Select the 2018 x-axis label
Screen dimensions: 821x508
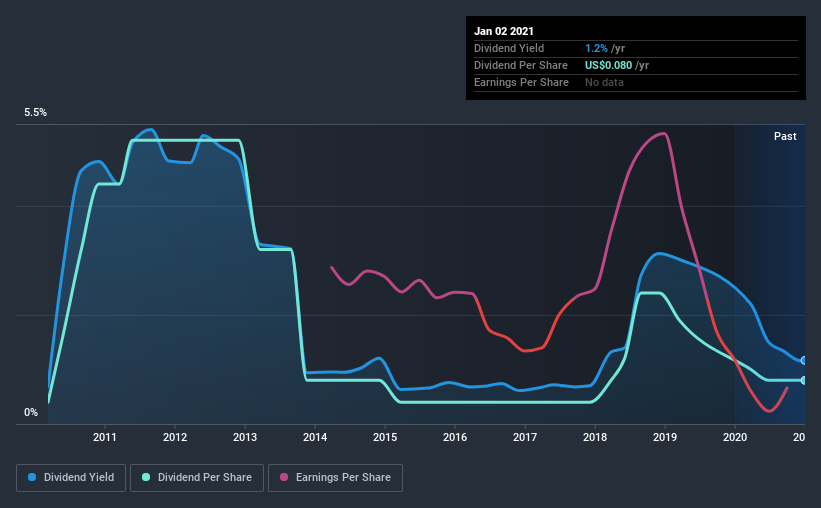[x=595, y=437]
